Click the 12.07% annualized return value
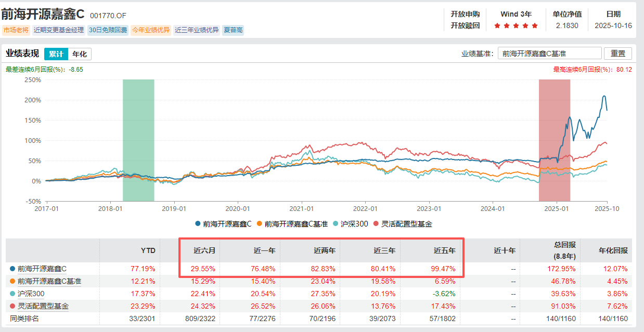Viewport: 644px width, 332px height. (616, 269)
